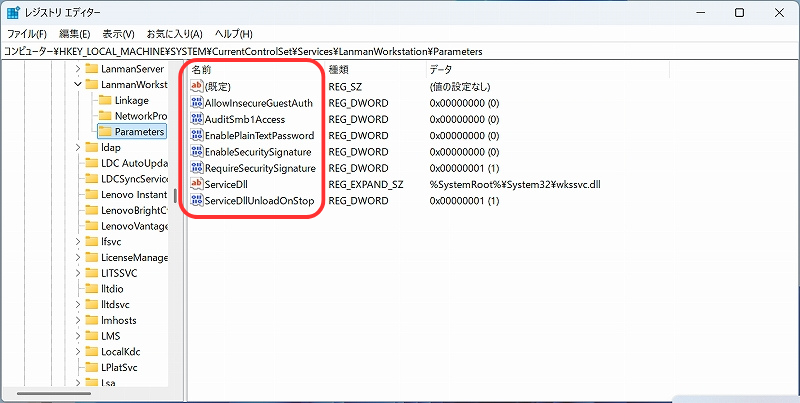
Task: Click the Registry Editor app icon in title bar
Action: [x=13, y=13]
